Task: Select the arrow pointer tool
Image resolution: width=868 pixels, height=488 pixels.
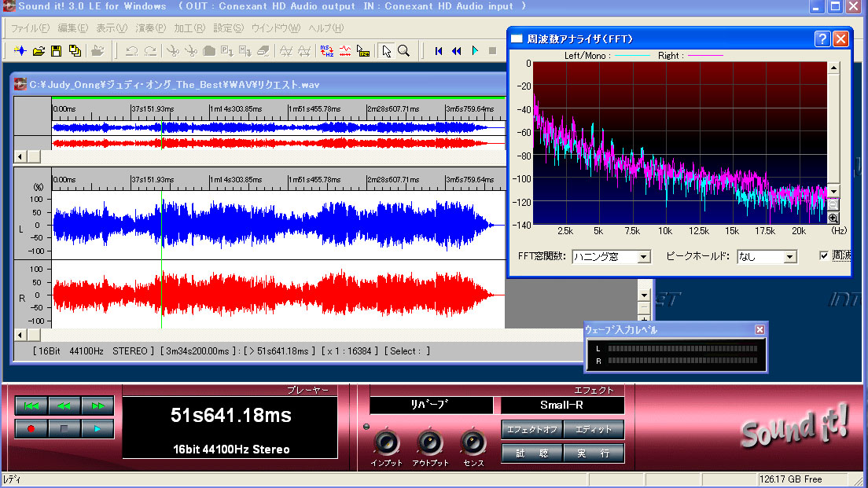Action: pos(386,51)
